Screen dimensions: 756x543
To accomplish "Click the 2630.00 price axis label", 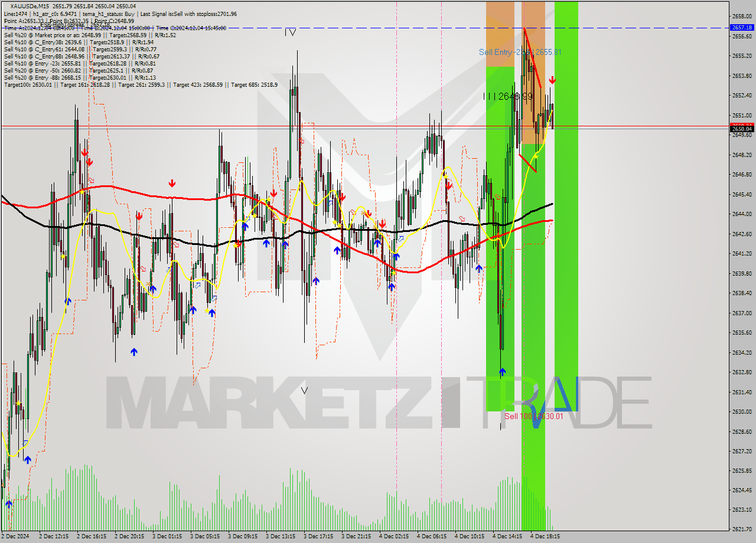I will coord(742,412).
